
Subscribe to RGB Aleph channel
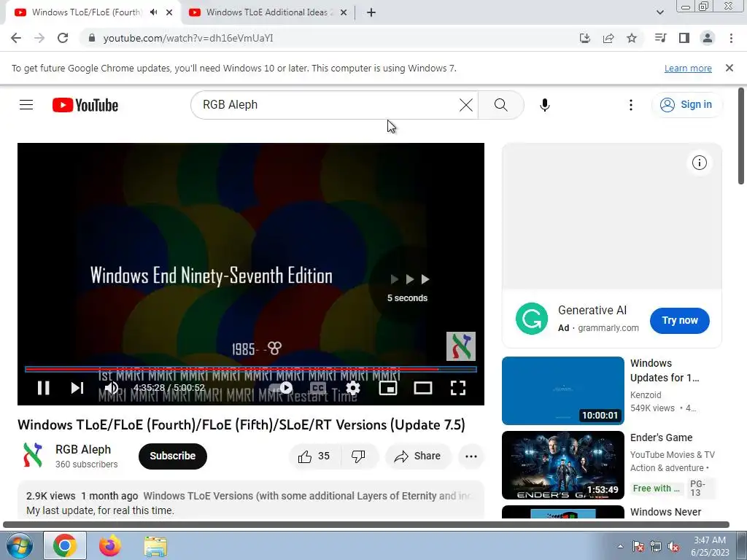[x=172, y=456]
